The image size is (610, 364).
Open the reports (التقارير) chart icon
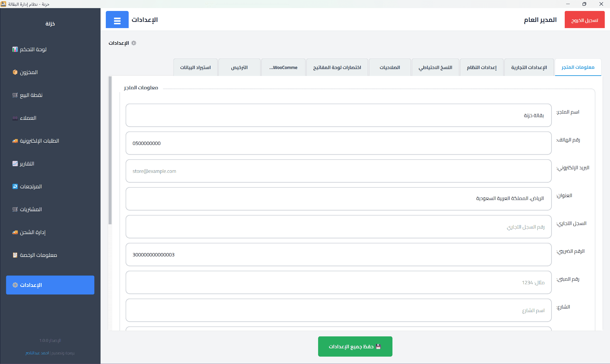tap(15, 164)
